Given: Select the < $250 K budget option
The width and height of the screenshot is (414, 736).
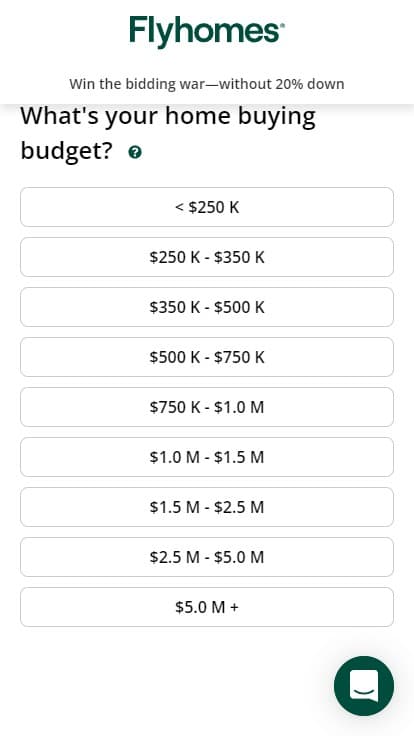Looking at the screenshot, I should [207, 207].
